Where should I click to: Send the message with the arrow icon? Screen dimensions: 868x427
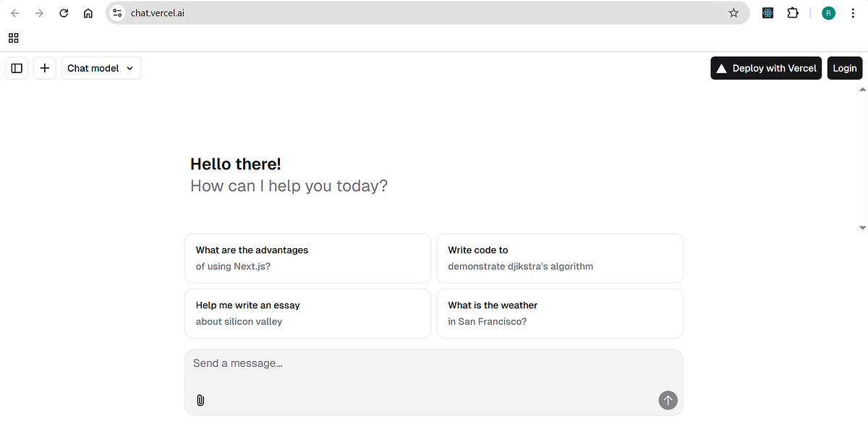668,399
